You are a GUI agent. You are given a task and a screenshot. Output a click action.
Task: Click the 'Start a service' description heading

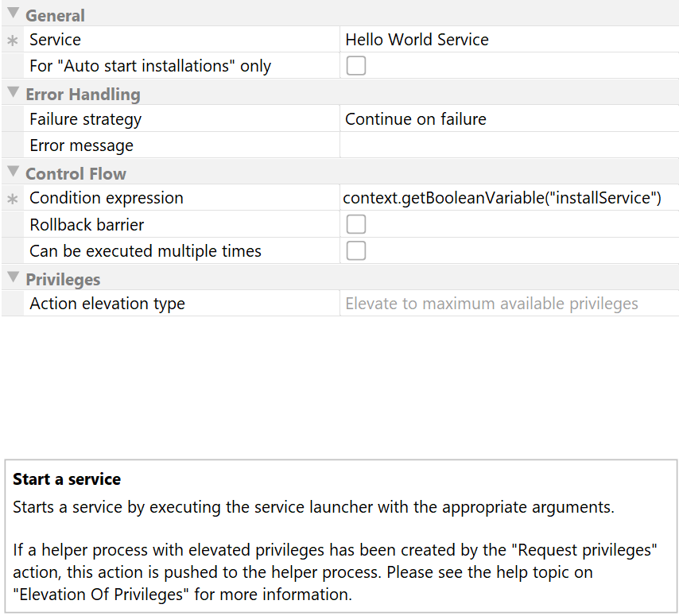point(67,479)
